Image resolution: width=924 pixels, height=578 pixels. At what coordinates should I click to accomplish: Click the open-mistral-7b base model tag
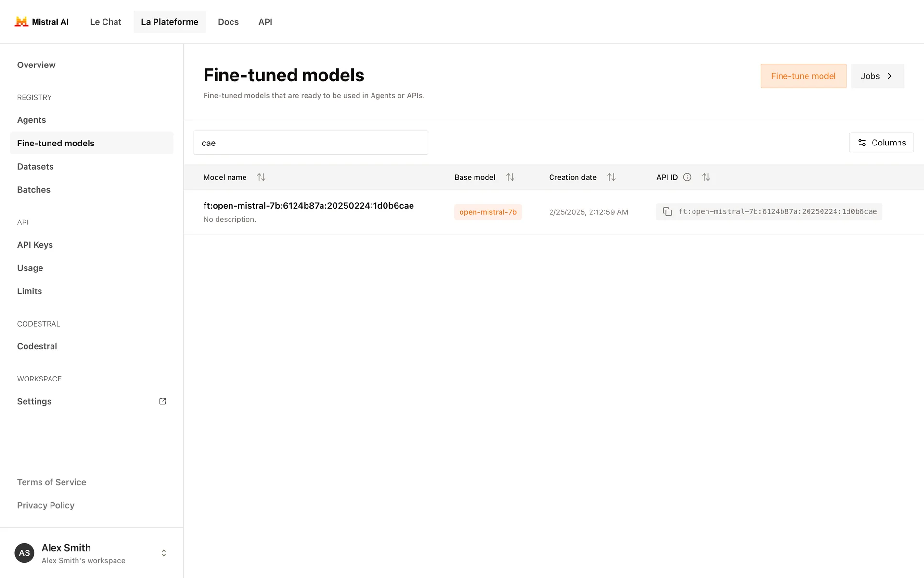pyautogui.click(x=488, y=212)
